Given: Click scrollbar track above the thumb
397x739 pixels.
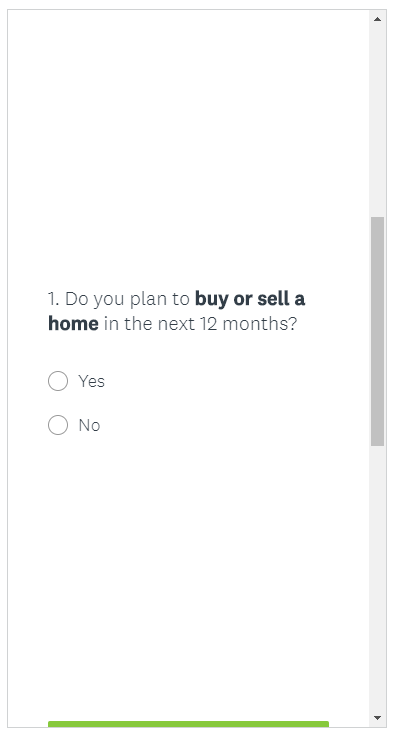Looking at the screenshot, I should tap(377, 122).
